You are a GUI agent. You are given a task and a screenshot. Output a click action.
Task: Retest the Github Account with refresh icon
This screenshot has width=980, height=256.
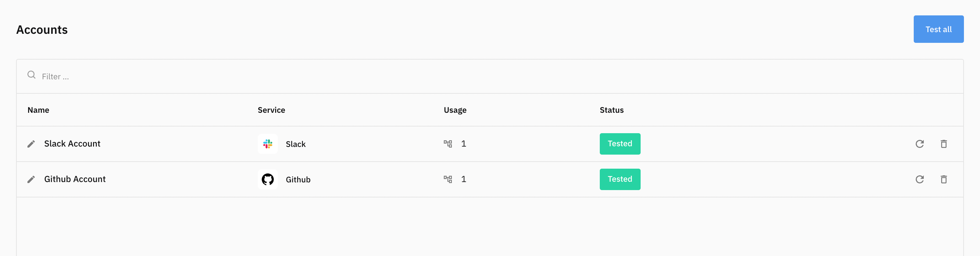pyautogui.click(x=919, y=179)
